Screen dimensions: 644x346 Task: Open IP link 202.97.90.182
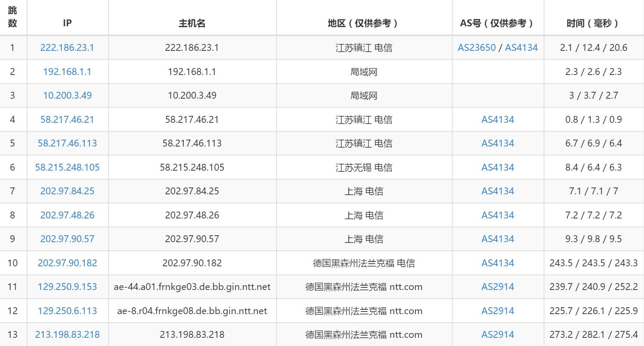click(67, 263)
